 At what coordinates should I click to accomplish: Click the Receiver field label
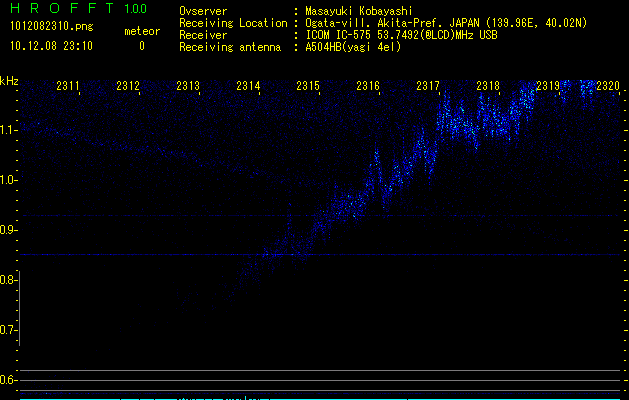[x=203, y=35]
